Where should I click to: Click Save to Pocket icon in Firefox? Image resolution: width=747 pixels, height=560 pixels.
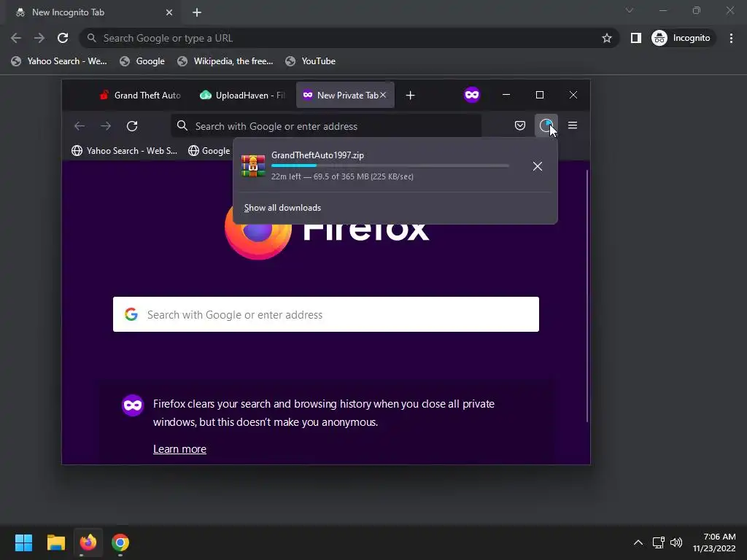tap(519, 125)
